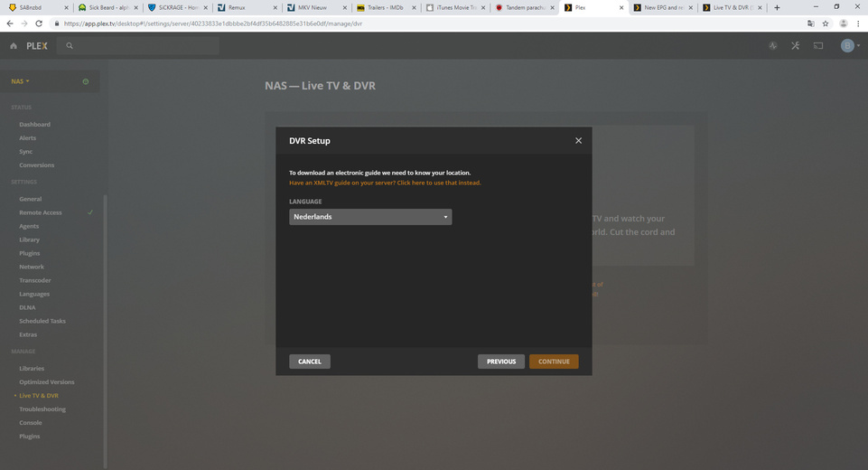Image resolution: width=868 pixels, height=470 pixels.
Task: Open the Plugins item under Settings
Action: [29, 253]
